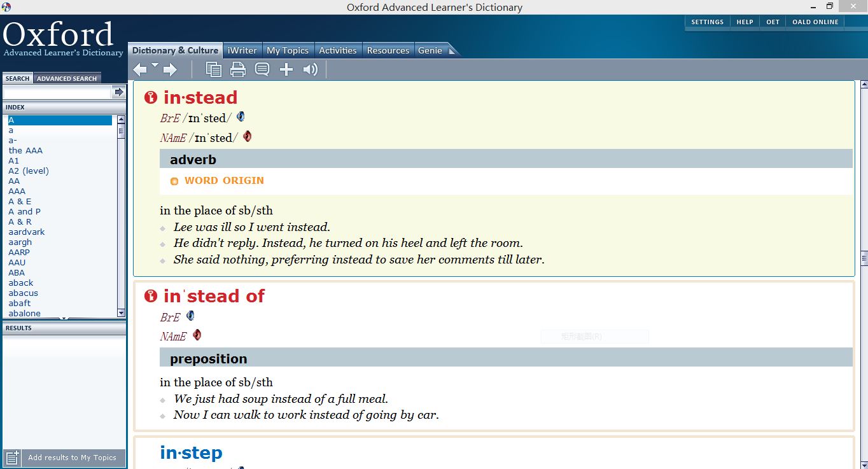This screenshot has height=469, width=868.
Task: Click Add results to My Topics
Action: click(72, 458)
